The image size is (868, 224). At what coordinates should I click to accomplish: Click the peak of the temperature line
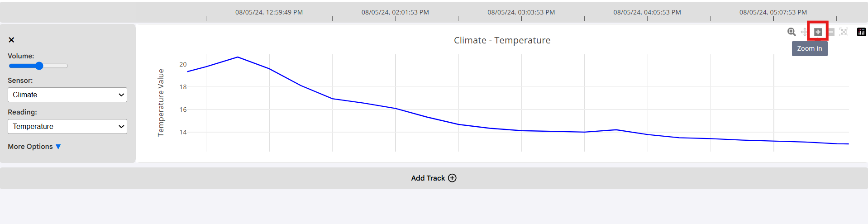238,57
